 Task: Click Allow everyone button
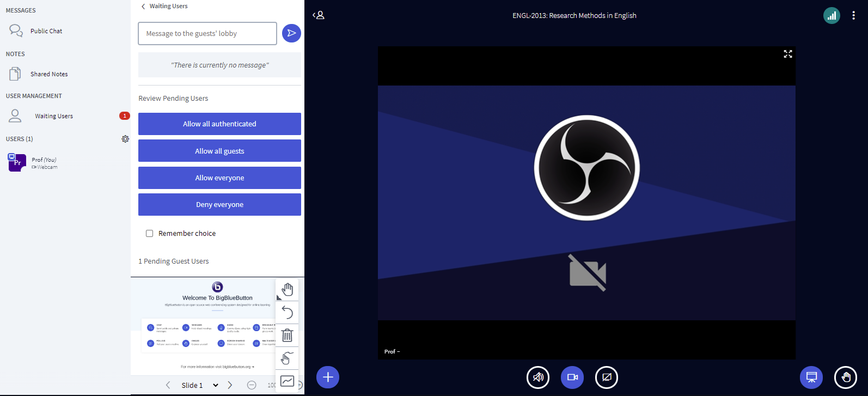pyautogui.click(x=219, y=178)
